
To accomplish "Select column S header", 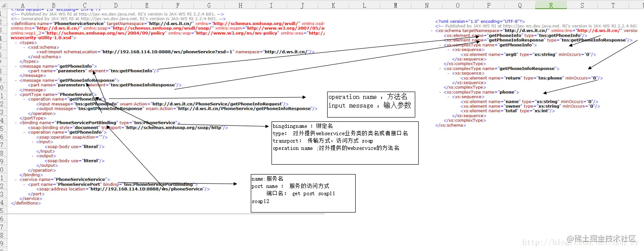I will [x=582, y=5].
